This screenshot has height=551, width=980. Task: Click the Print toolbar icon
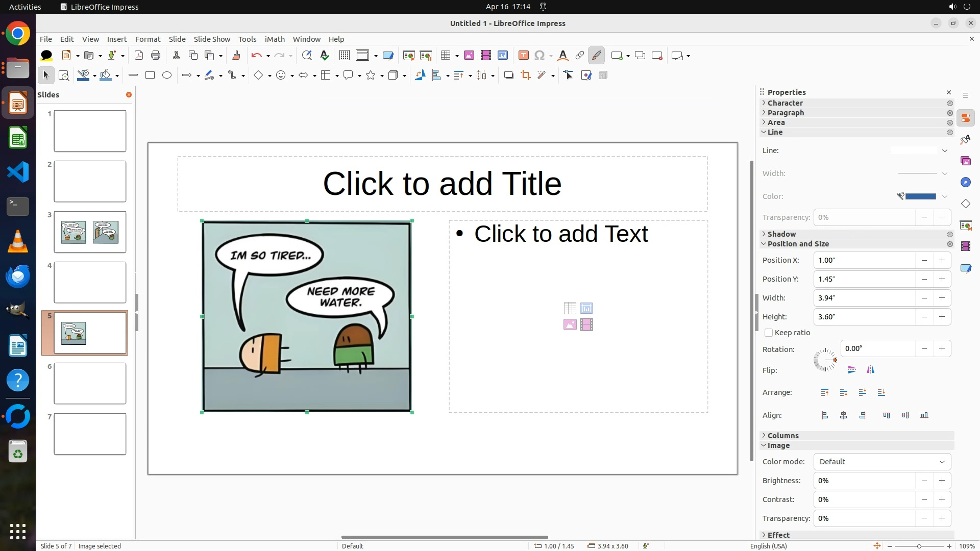click(156, 56)
